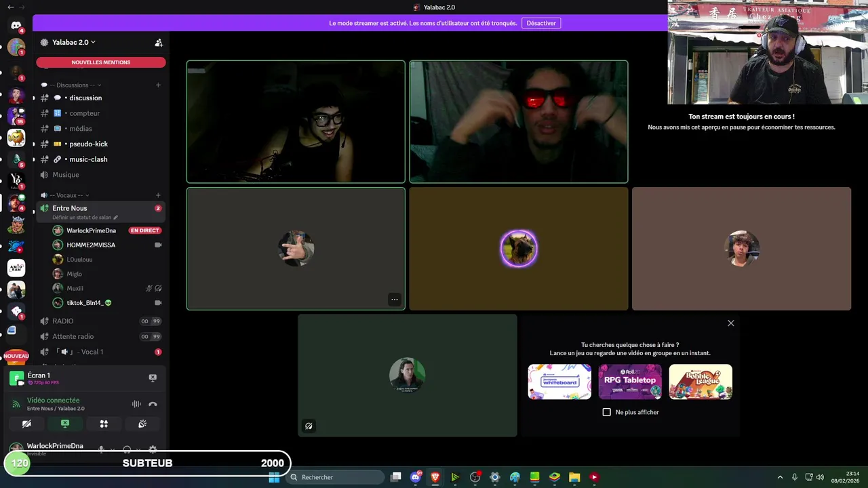Open the red play-button taskbar app
The height and width of the screenshot is (488, 868).
pos(594,477)
